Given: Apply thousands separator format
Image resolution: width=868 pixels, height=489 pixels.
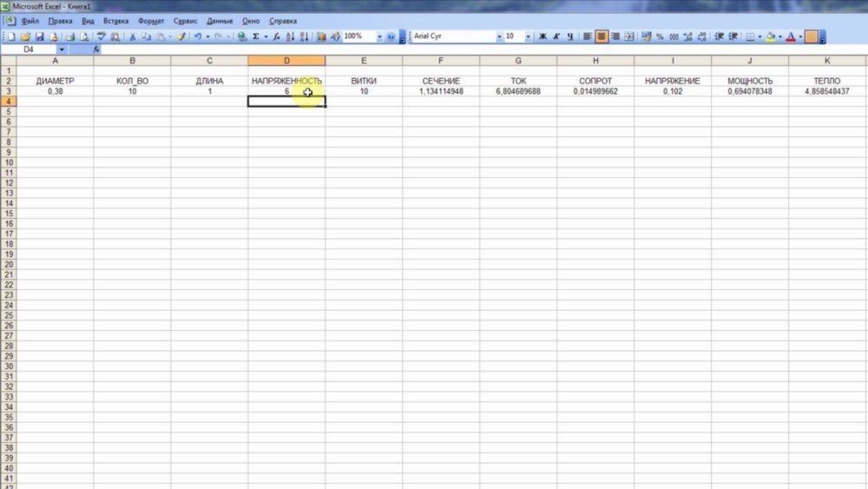Looking at the screenshot, I should (x=674, y=36).
